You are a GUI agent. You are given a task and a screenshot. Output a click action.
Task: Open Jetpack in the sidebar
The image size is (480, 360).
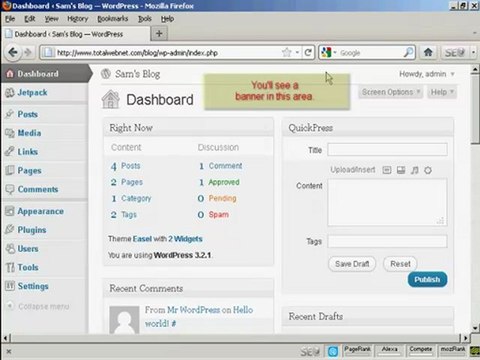coord(32,92)
